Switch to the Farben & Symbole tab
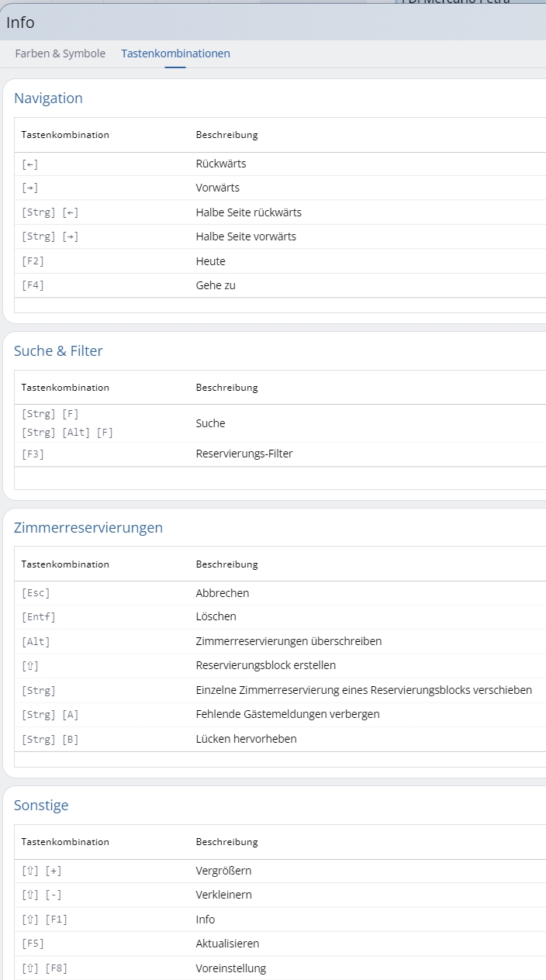The height and width of the screenshot is (980, 546). click(58, 53)
